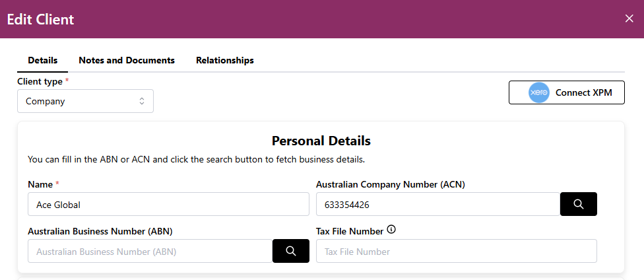Click the Xero logo icon
Viewport: 644px width, 280px height.
(x=539, y=92)
